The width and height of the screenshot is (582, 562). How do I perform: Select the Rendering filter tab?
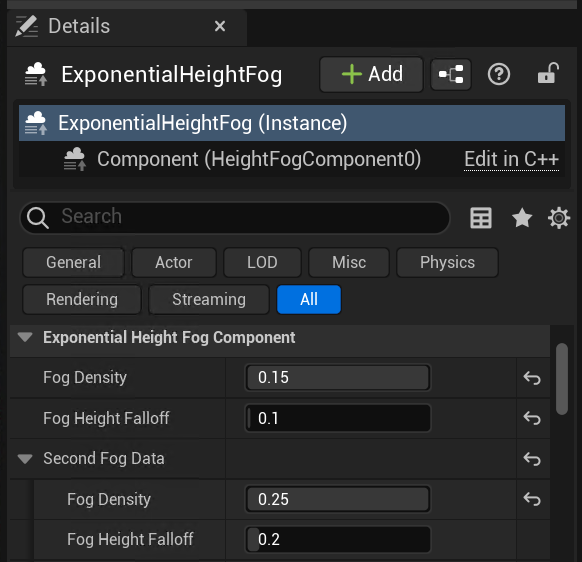click(82, 299)
